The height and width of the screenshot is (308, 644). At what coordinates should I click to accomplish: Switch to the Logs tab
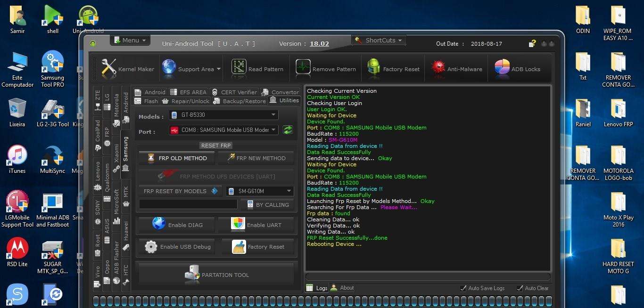(x=317, y=288)
